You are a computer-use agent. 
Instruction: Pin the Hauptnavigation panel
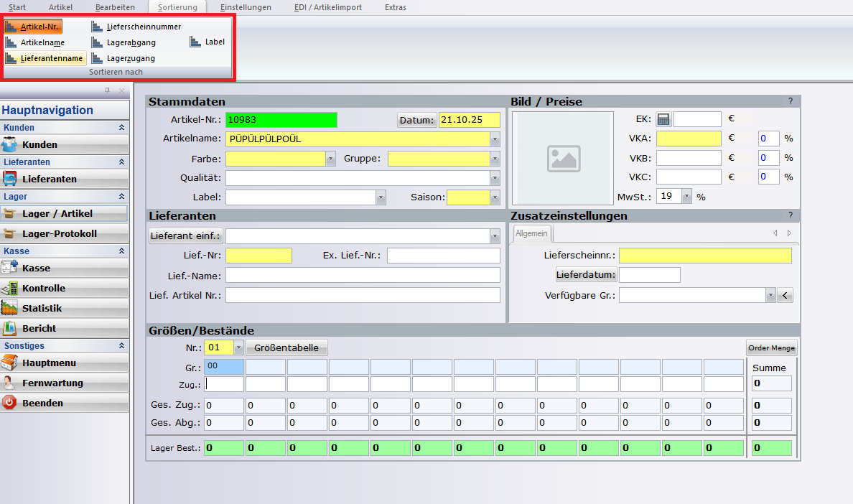point(107,90)
